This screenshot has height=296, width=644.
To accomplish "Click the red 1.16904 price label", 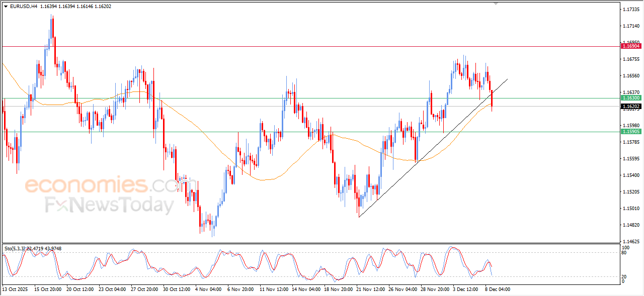I will pyautogui.click(x=631, y=46).
